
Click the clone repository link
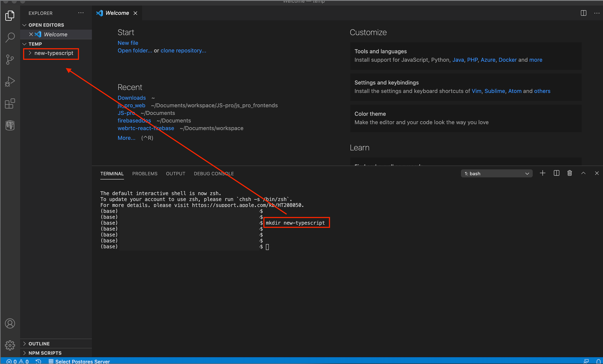[183, 50]
